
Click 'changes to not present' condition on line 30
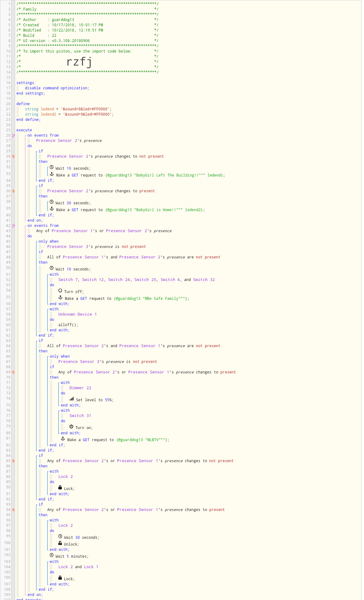click(139, 156)
